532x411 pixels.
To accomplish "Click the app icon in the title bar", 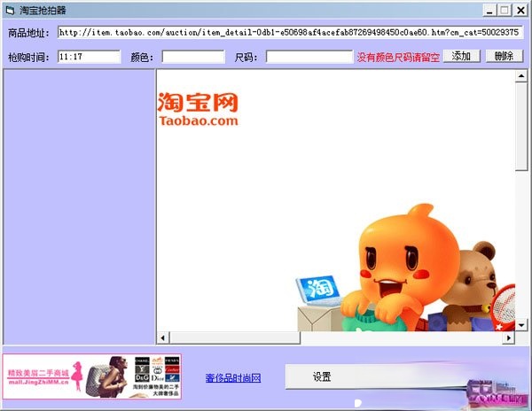I will [10, 10].
